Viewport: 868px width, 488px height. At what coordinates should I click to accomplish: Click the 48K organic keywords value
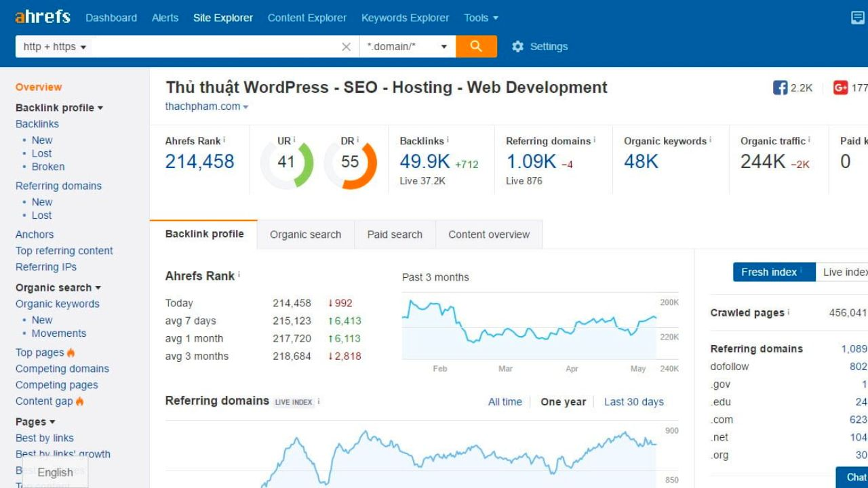(641, 161)
